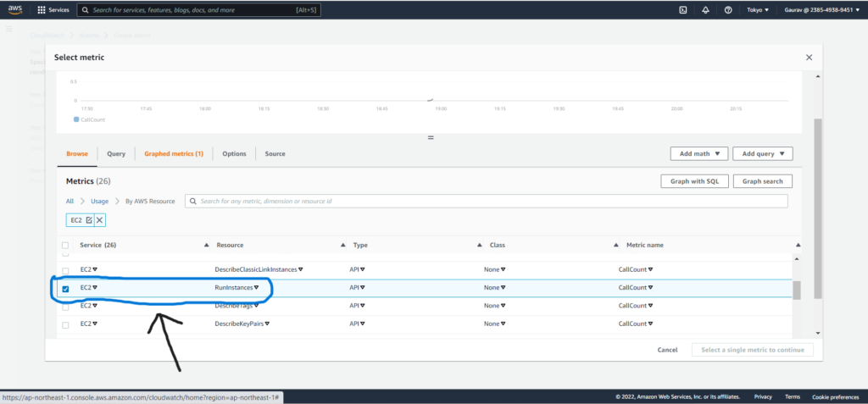Check the DescribeTags row checkbox
The width and height of the screenshot is (868, 404).
pos(65,307)
